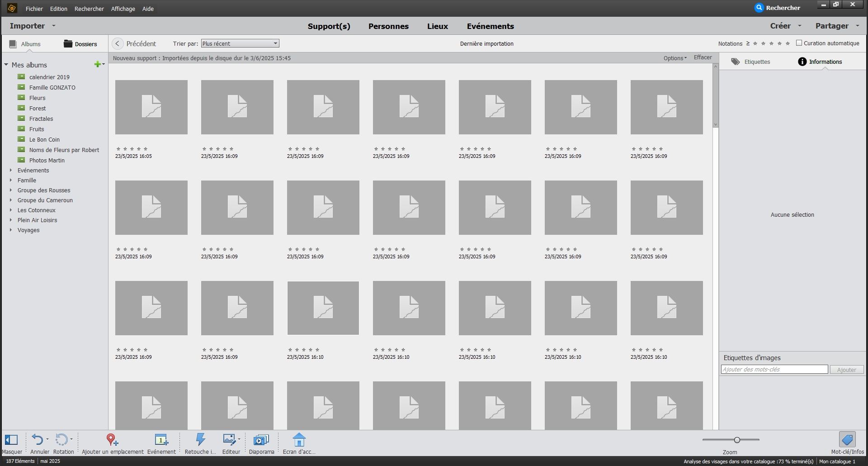
Task: Switch to Dossiers view
Action: (x=81, y=44)
